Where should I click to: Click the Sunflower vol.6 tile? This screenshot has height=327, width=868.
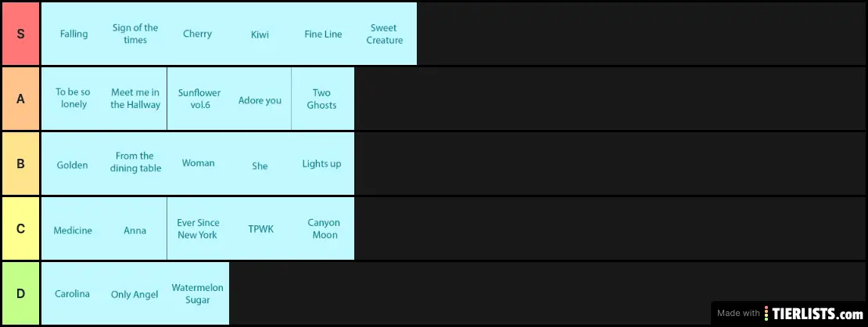click(x=199, y=99)
